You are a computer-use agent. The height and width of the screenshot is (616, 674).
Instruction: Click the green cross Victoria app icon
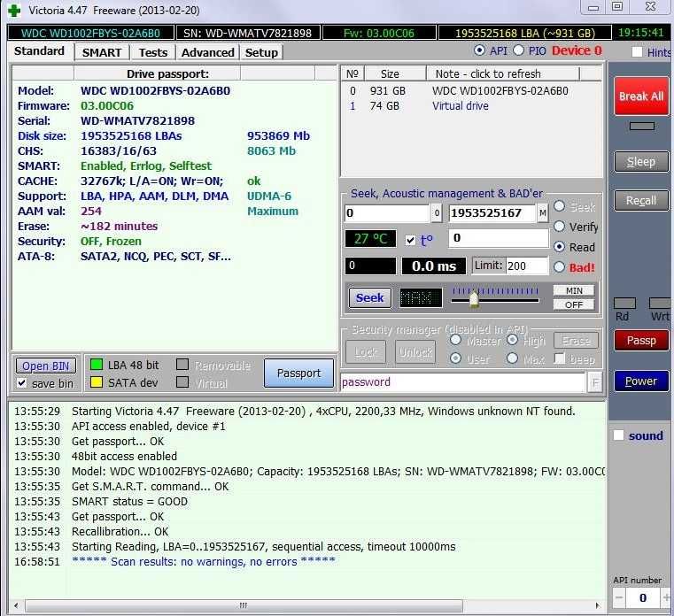(x=14, y=11)
